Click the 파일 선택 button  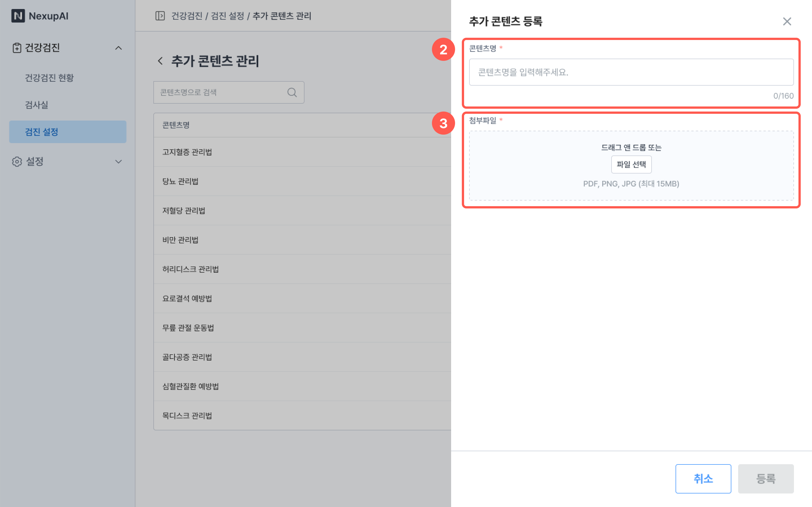[631, 164]
